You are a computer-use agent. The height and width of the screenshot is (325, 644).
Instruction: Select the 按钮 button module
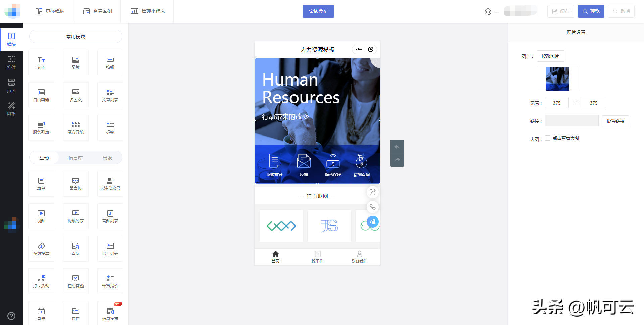coord(110,63)
